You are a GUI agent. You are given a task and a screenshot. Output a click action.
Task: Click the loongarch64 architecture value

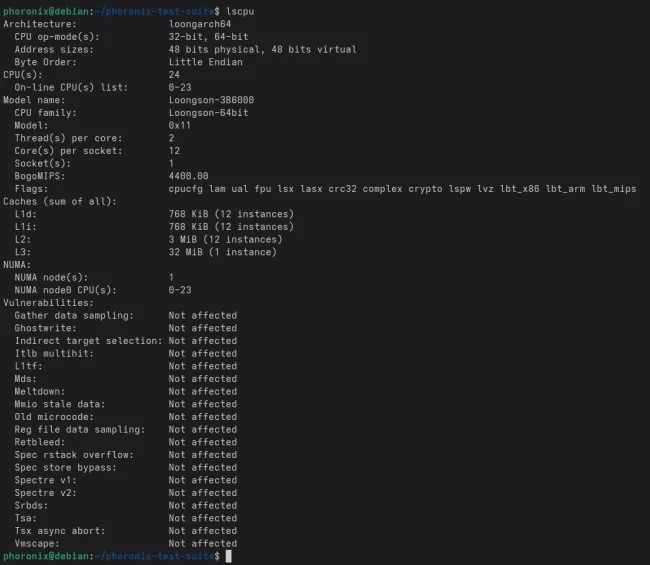[200, 23]
